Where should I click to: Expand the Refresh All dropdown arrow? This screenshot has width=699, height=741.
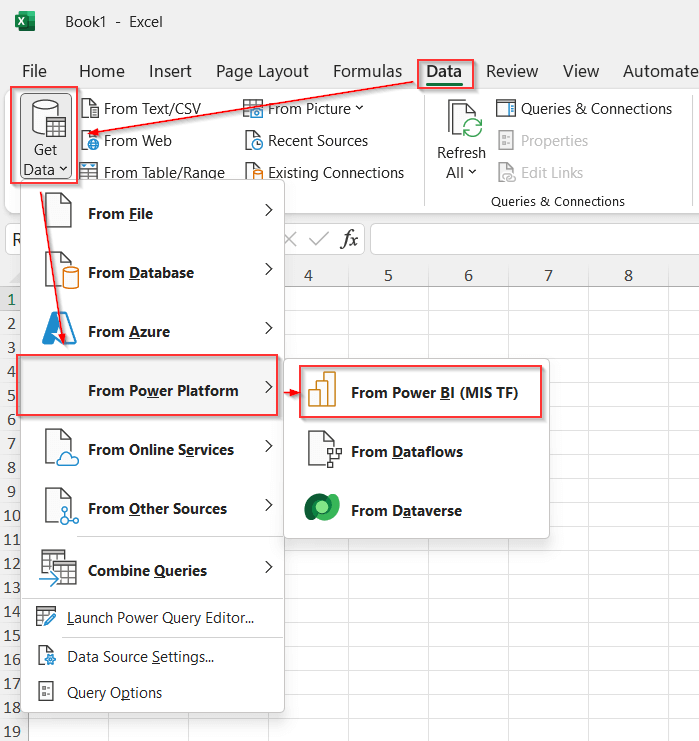pos(472,172)
